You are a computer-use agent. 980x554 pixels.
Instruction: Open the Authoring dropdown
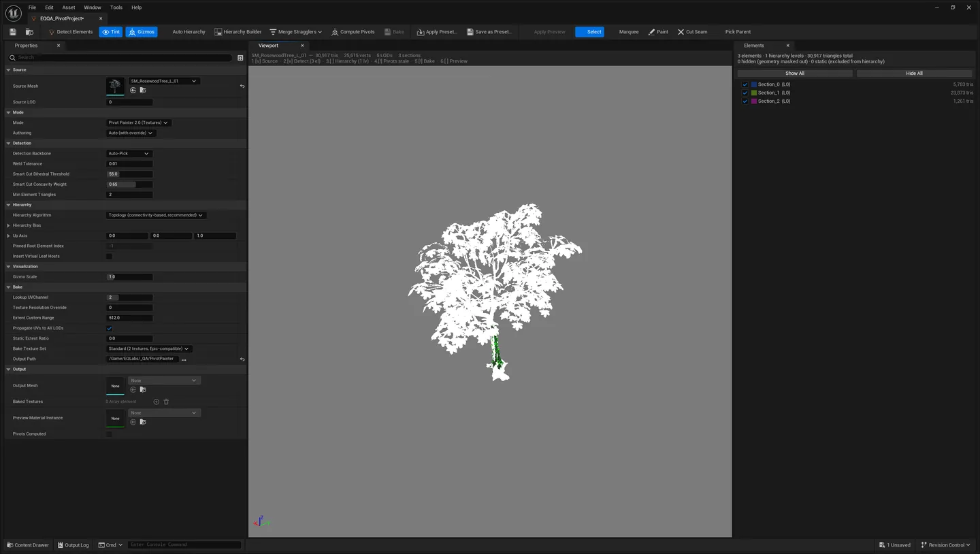pyautogui.click(x=131, y=133)
